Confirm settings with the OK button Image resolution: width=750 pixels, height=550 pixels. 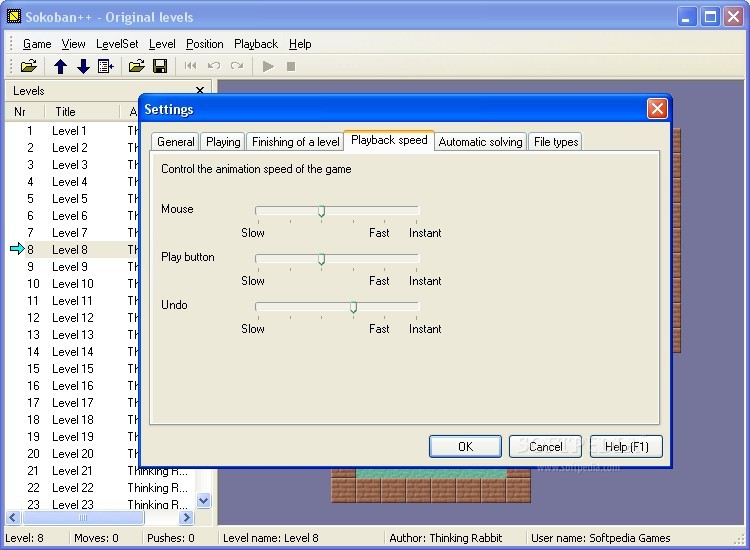[465, 446]
